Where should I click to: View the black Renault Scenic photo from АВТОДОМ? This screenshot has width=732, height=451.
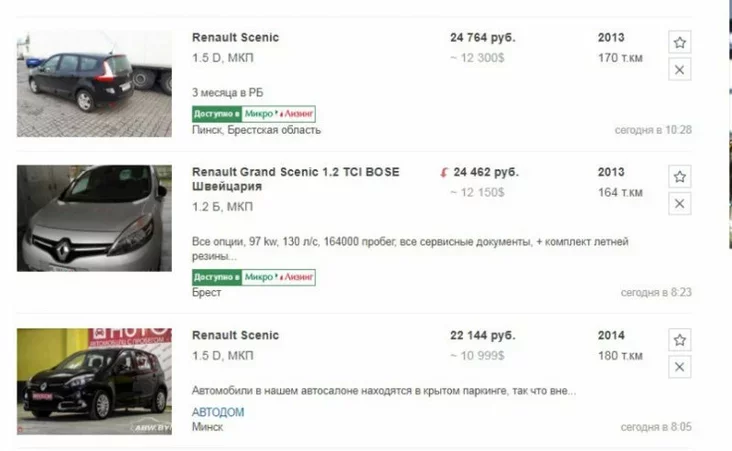94,381
